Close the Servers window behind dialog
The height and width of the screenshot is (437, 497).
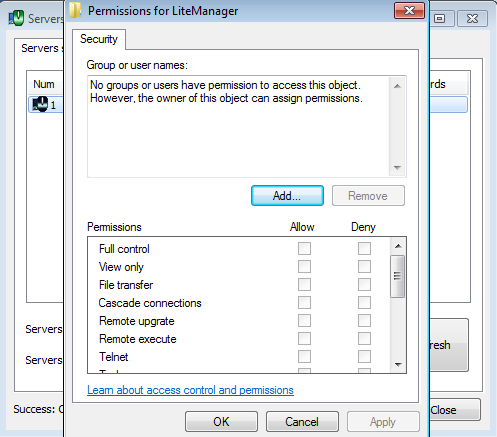coord(472,19)
